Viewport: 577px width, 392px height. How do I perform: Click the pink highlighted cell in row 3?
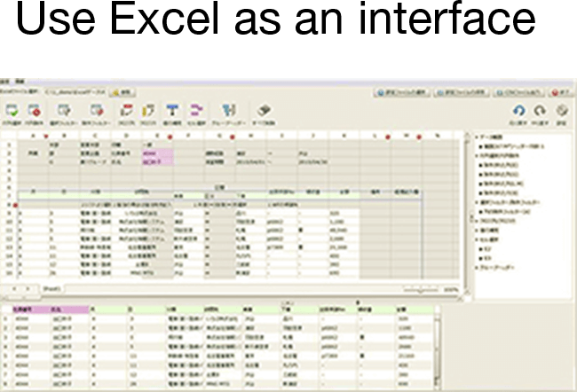point(157,161)
